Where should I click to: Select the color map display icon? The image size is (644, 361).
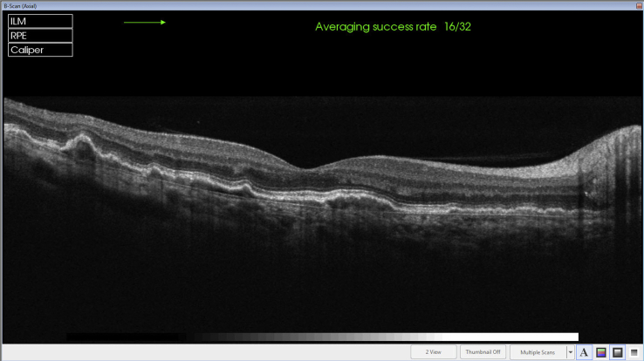point(600,352)
